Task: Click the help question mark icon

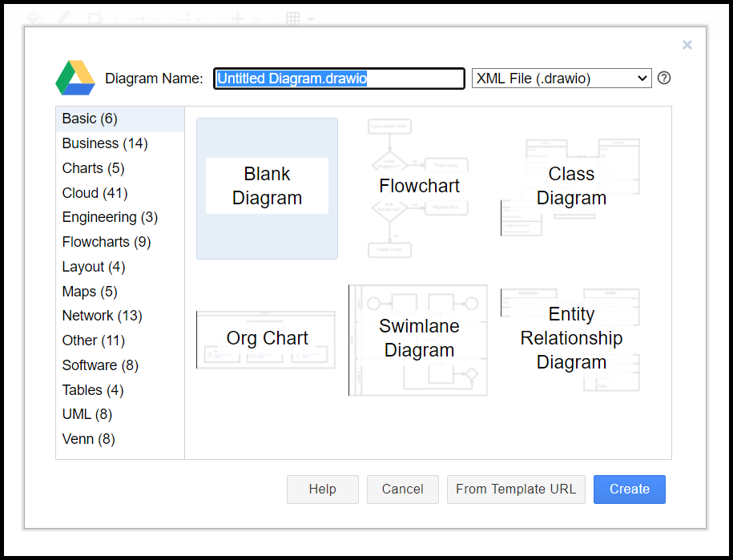Action: tap(664, 78)
